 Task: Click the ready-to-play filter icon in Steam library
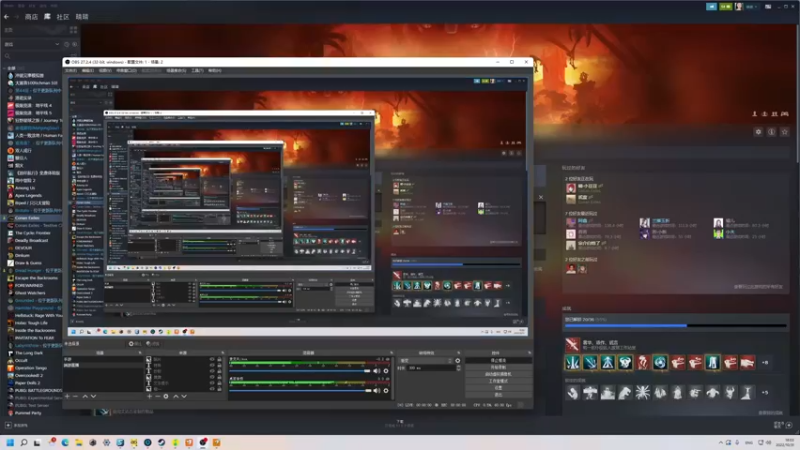74,44
